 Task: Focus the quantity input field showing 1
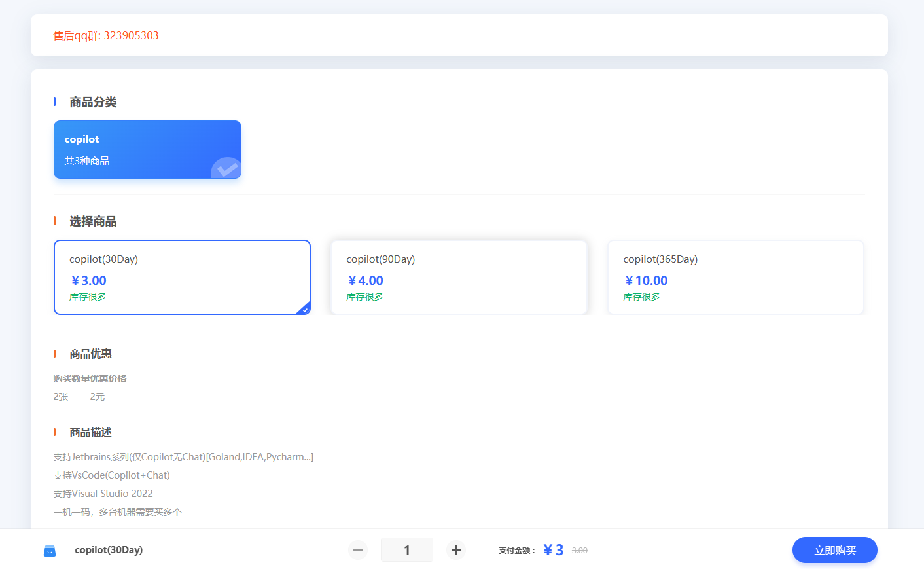[407, 550]
